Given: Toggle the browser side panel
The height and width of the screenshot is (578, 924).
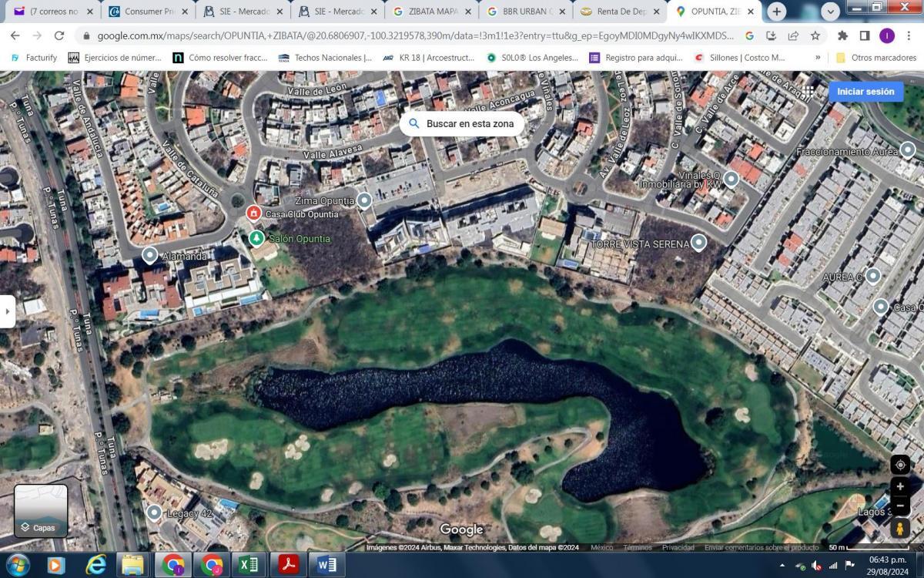Looking at the screenshot, I should coord(865,35).
